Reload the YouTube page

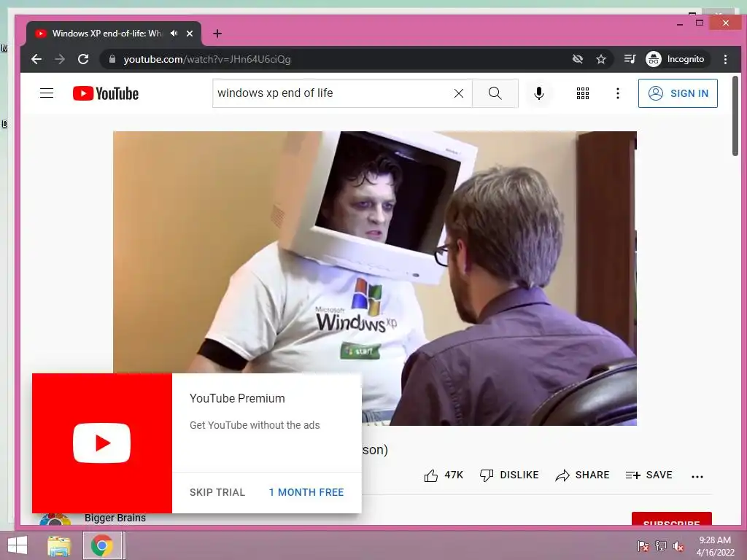click(x=83, y=59)
